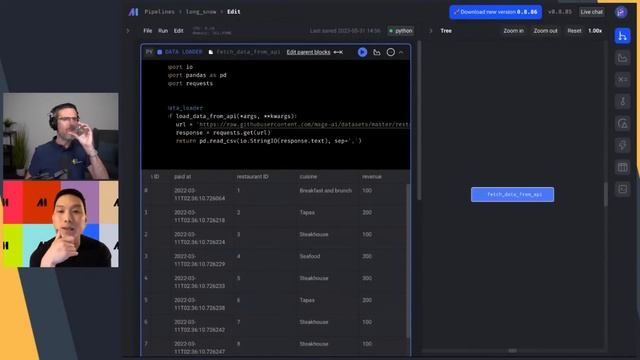Image resolution: width=640 pixels, height=360 pixels.
Task: Open the Run menu
Action: click(x=163, y=31)
